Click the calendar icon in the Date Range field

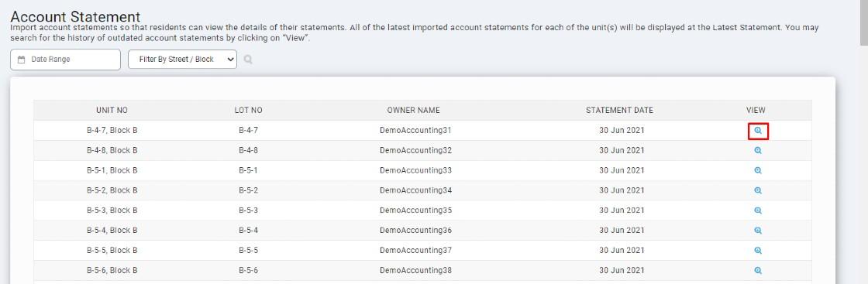click(22, 60)
